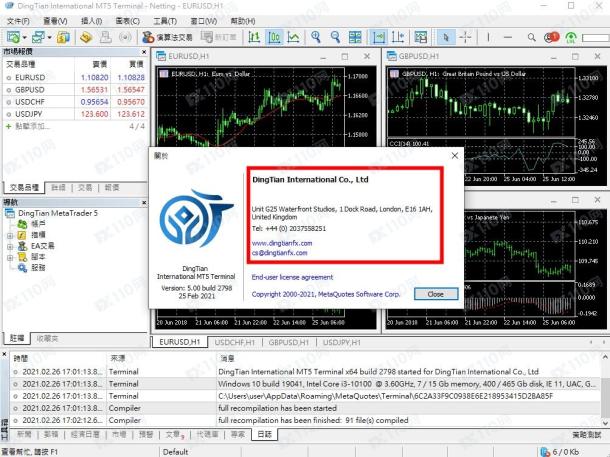
Task: Click the green connection status toolbar icon
Action: tap(571, 37)
